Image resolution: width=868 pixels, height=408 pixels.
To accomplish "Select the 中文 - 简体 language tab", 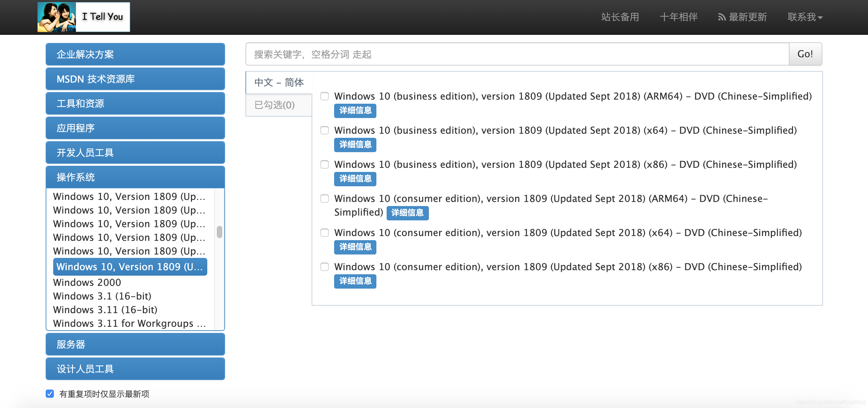I will pyautogui.click(x=279, y=82).
